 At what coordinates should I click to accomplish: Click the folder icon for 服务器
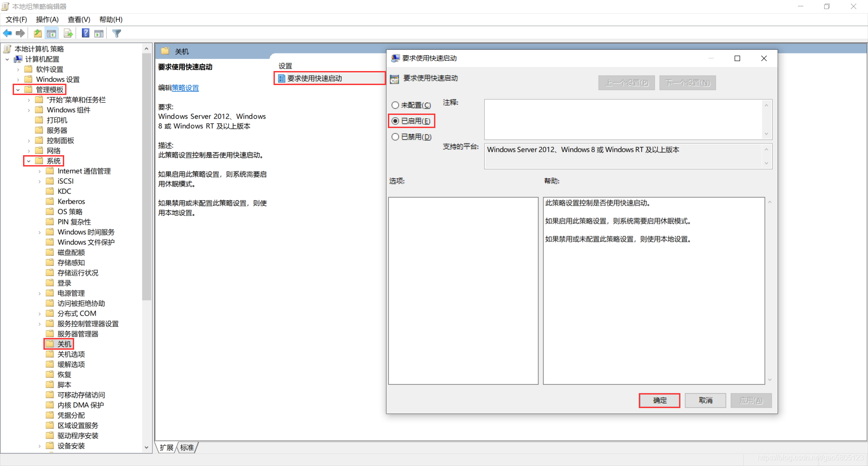[x=39, y=130]
